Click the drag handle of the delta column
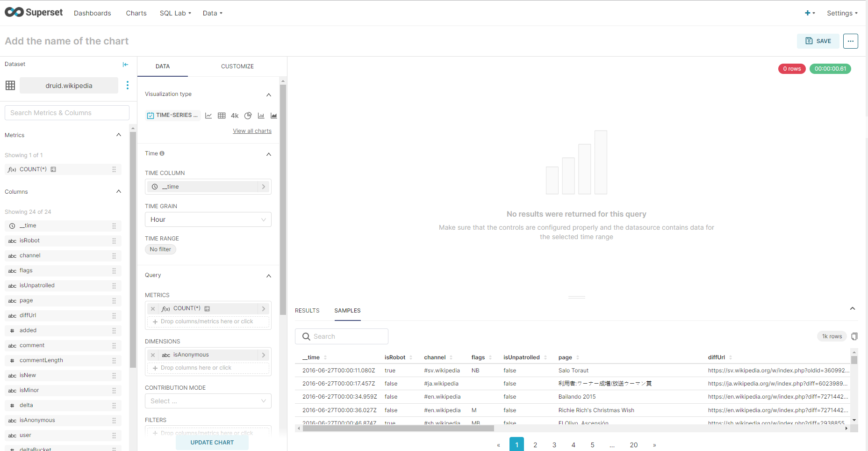Image resolution: width=868 pixels, height=451 pixels. tap(114, 406)
